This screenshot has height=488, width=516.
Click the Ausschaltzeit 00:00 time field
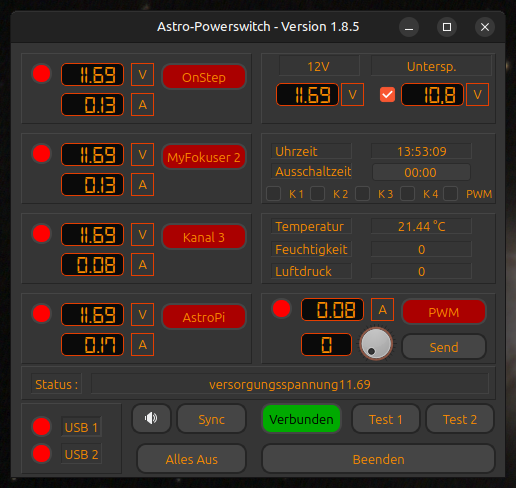coord(421,172)
